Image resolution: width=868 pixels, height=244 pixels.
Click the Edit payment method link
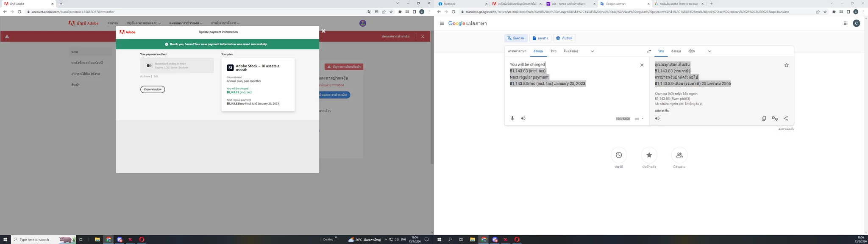coord(156,76)
